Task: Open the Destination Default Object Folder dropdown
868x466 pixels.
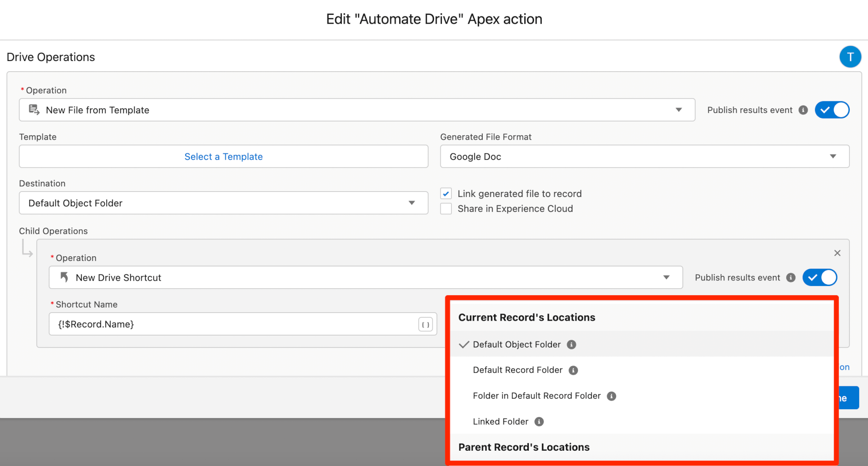Action: coord(223,203)
